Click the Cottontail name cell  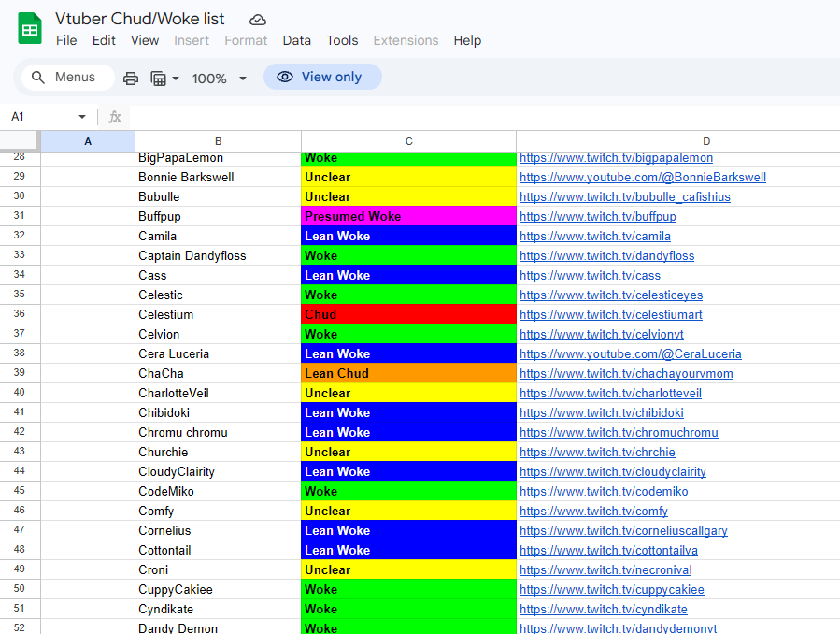click(x=218, y=550)
